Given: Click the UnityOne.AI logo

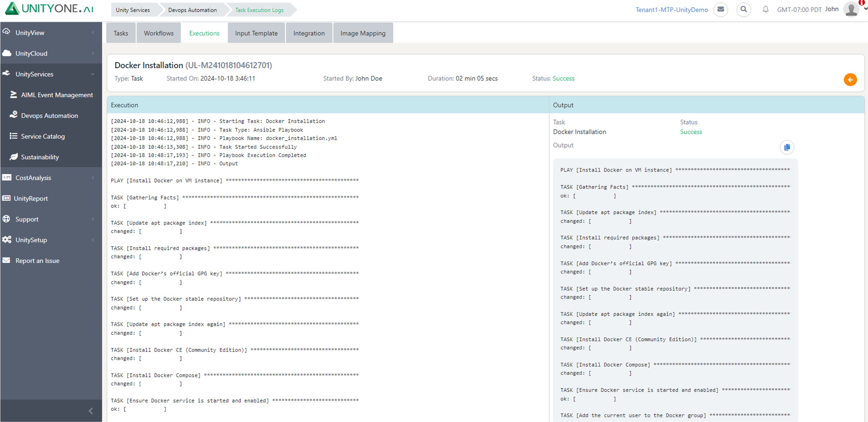Looking at the screenshot, I should coord(49,8).
